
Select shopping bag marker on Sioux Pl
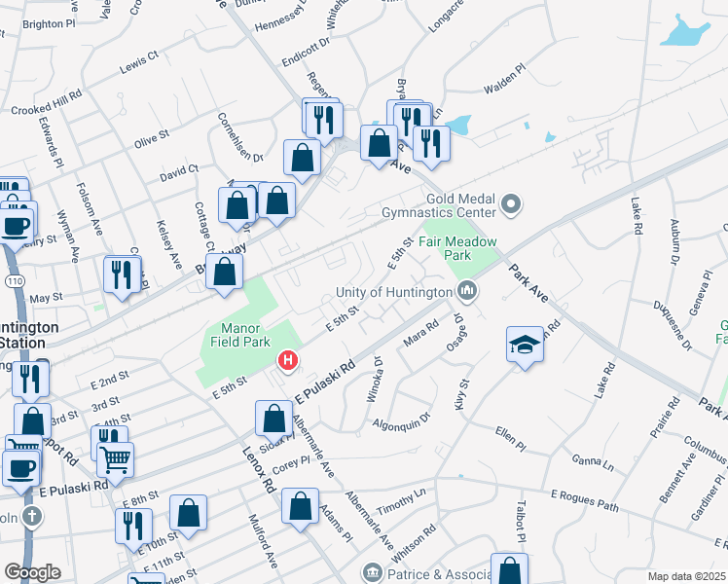point(273,420)
